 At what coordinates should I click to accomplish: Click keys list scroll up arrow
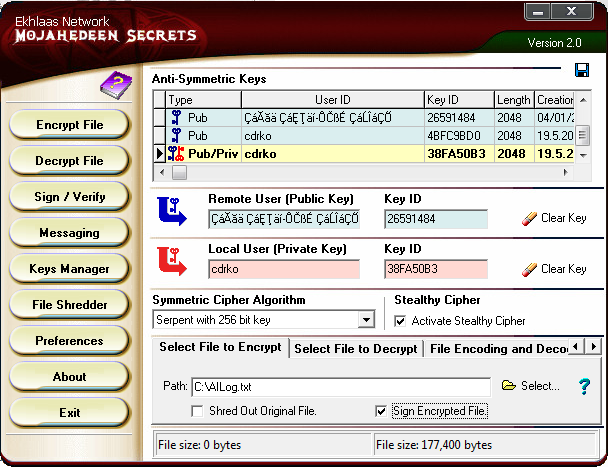pyautogui.click(x=583, y=100)
